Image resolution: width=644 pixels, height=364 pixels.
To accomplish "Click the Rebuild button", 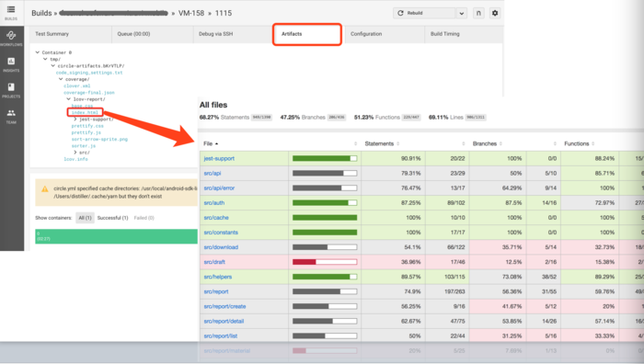I will (x=424, y=13).
